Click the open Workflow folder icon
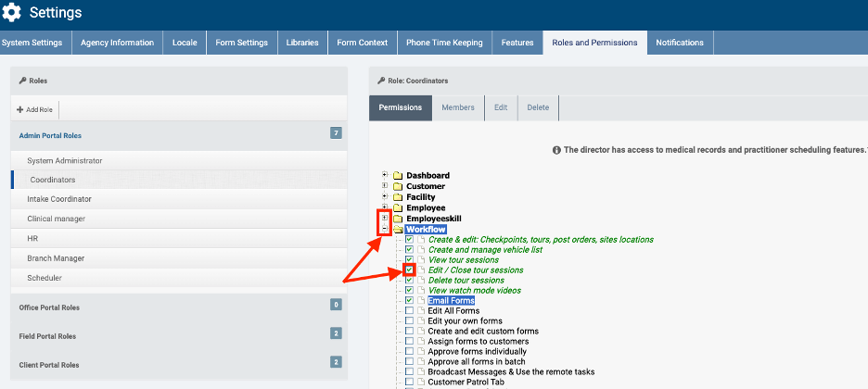 pyautogui.click(x=398, y=230)
